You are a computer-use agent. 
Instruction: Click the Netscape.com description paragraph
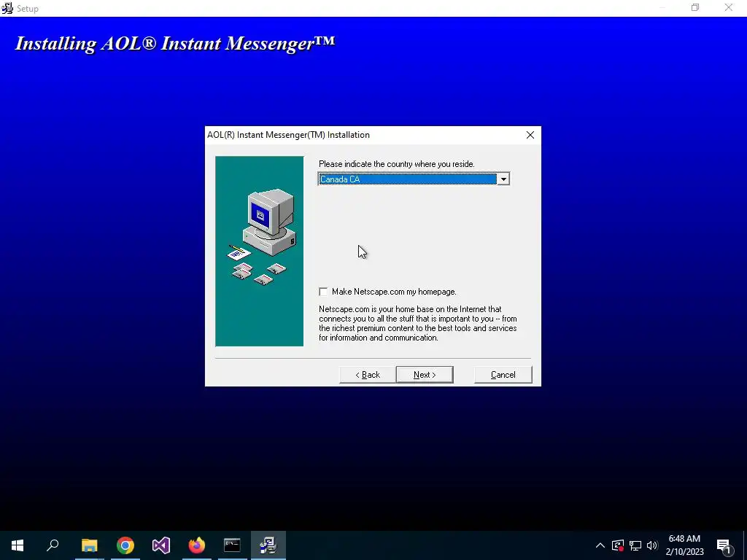click(x=418, y=323)
